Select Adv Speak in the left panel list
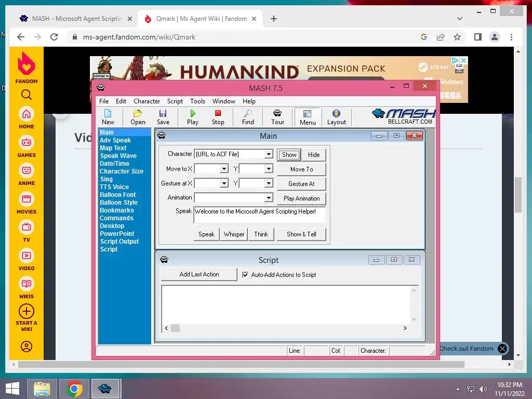Image resolution: width=532 pixels, height=399 pixels. coord(115,140)
